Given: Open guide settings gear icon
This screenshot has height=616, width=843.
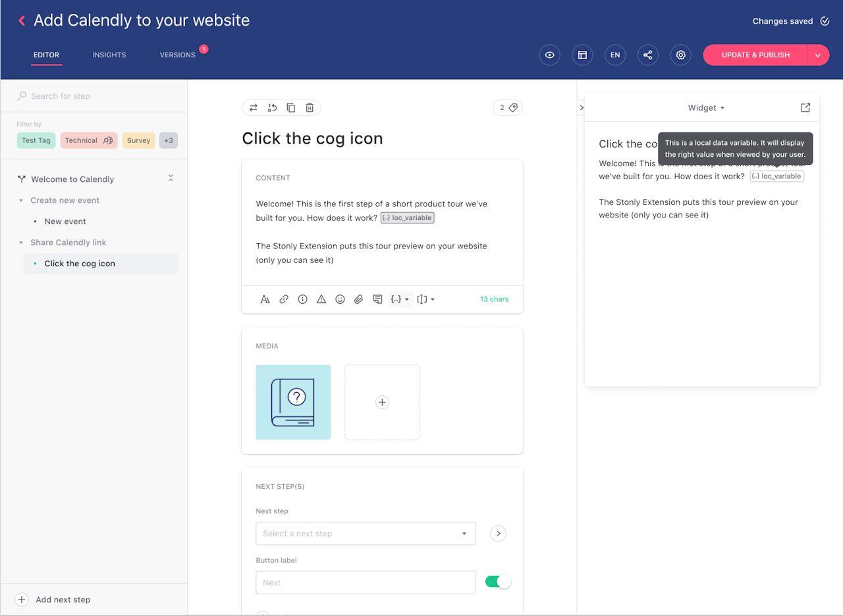Looking at the screenshot, I should 681,55.
